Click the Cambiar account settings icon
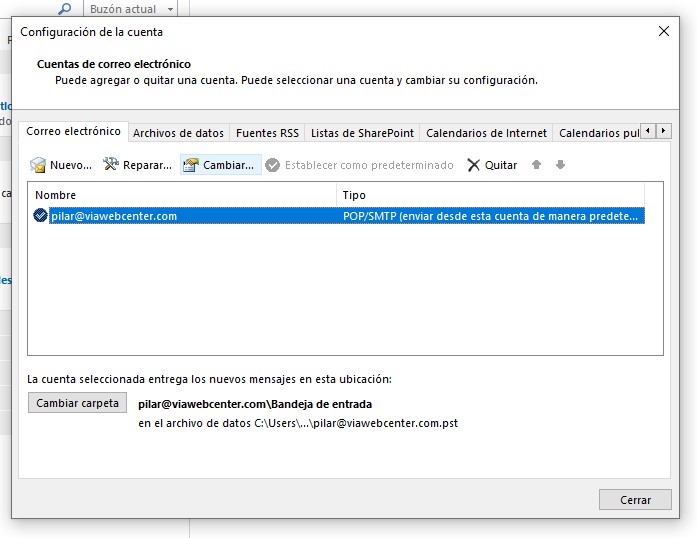This screenshot has width=697, height=538. point(191,165)
